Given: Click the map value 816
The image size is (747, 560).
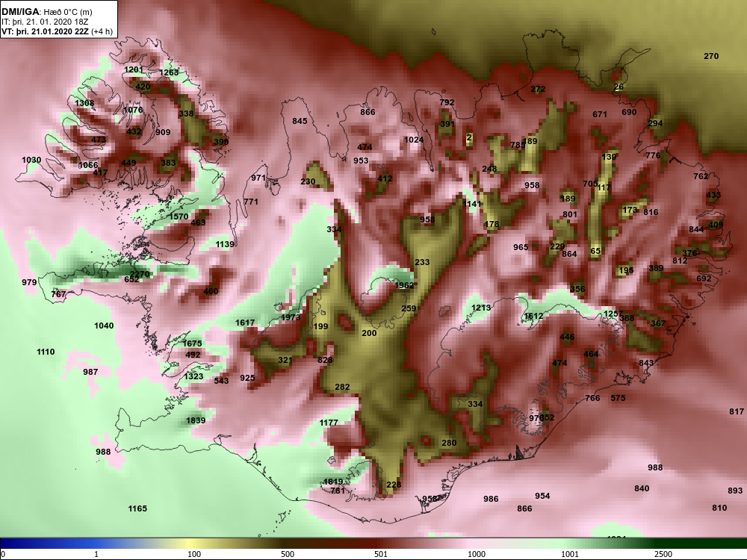Looking at the screenshot, I should 651,212.
